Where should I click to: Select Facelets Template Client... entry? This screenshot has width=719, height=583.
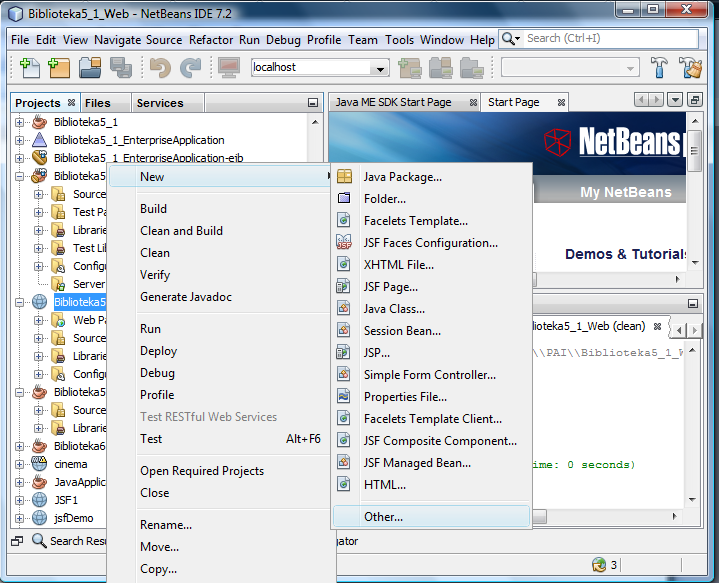coord(433,419)
